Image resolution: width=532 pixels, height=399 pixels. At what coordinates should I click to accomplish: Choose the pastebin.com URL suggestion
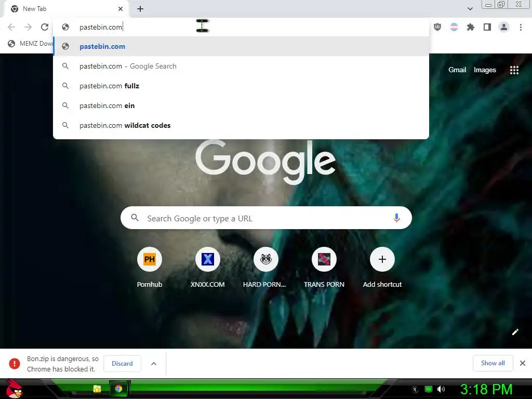coord(241,46)
